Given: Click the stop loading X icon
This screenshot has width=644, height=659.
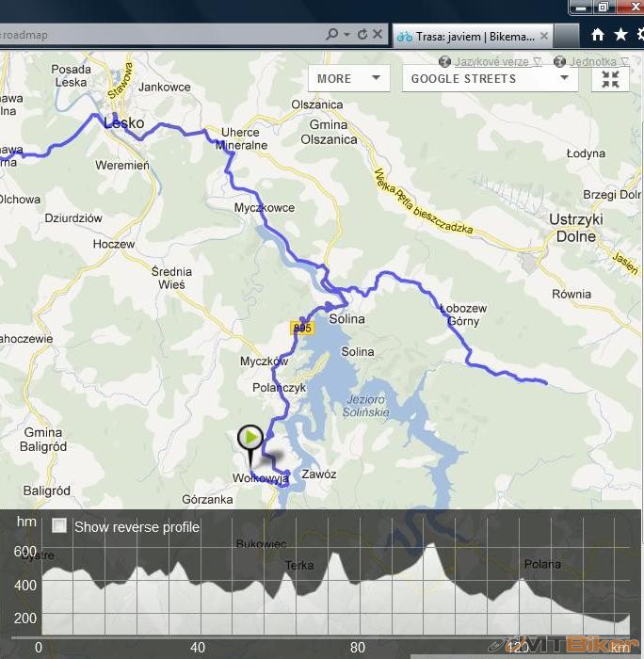Looking at the screenshot, I should [x=378, y=35].
